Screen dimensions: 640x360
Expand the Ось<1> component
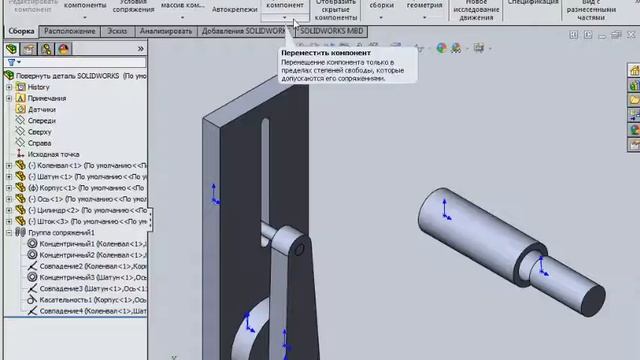[x=9, y=199]
